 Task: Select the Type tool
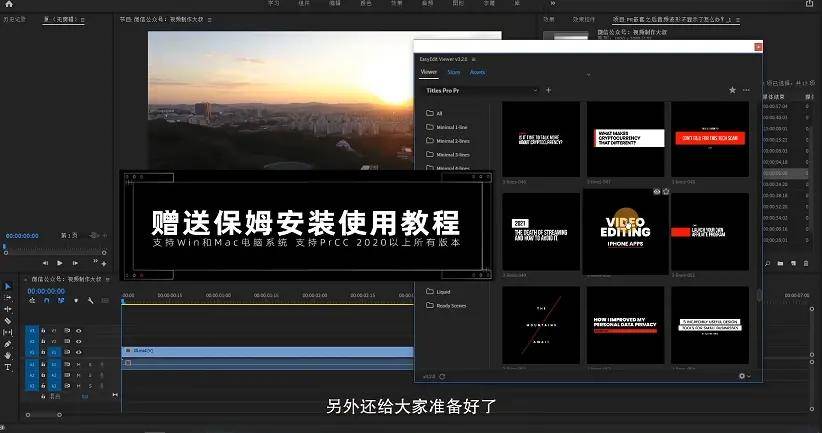click(x=7, y=367)
